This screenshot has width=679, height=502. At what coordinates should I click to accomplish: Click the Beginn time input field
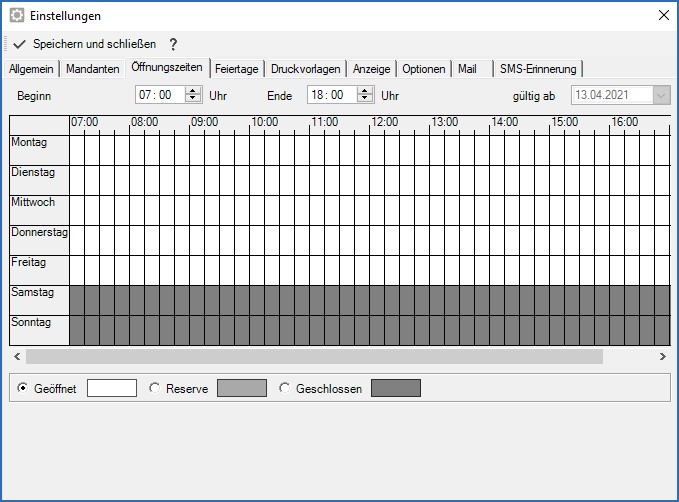pos(158,96)
